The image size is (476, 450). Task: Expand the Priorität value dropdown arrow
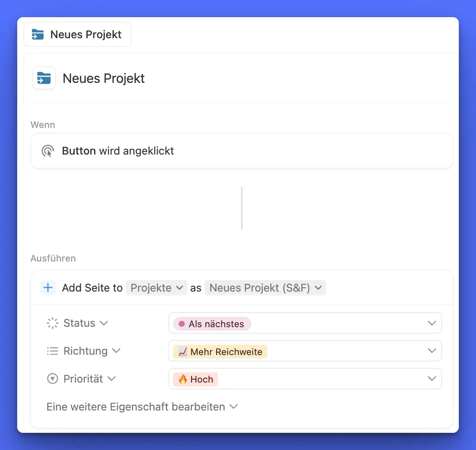[432, 379]
